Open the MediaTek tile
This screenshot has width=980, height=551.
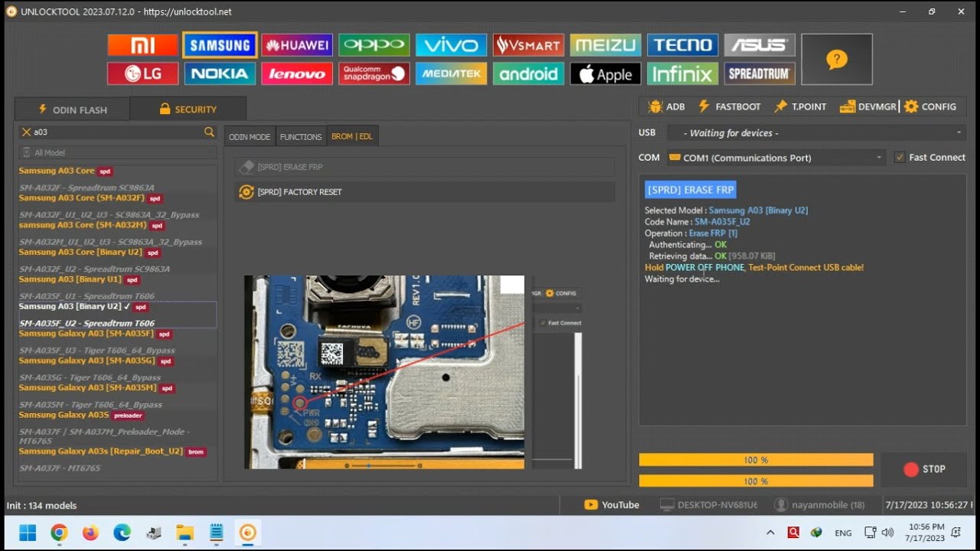point(451,73)
